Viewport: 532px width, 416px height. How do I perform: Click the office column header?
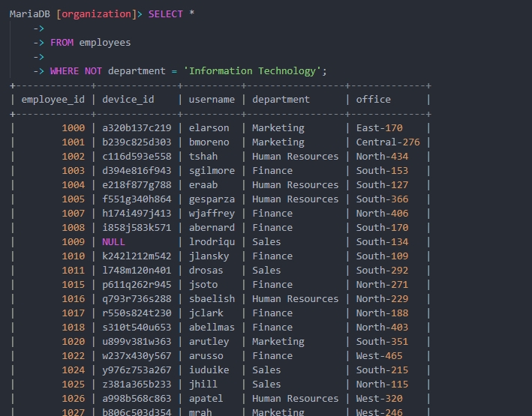[x=373, y=100]
